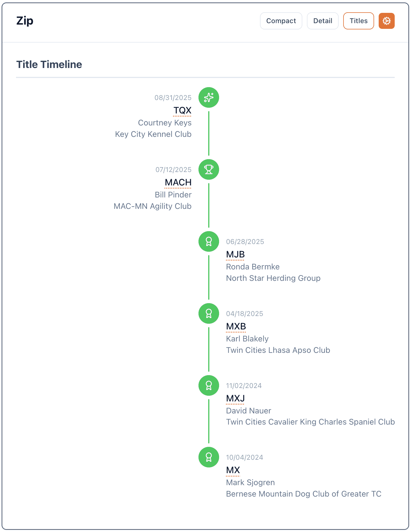This screenshot has width=413, height=532.
Task: Click the ribbon icon beside MXB
Action: coord(209,313)
